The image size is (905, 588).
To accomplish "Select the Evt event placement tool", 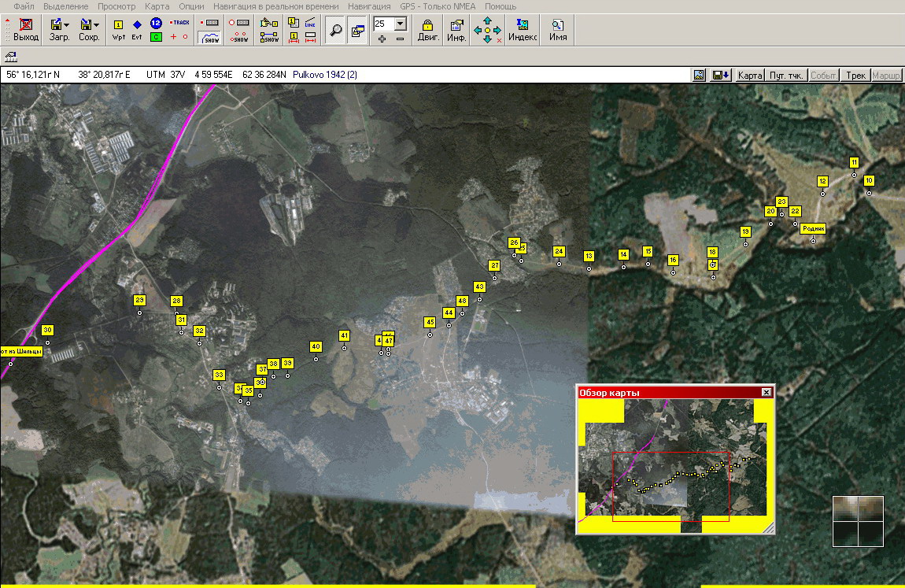I will (137, 30).
